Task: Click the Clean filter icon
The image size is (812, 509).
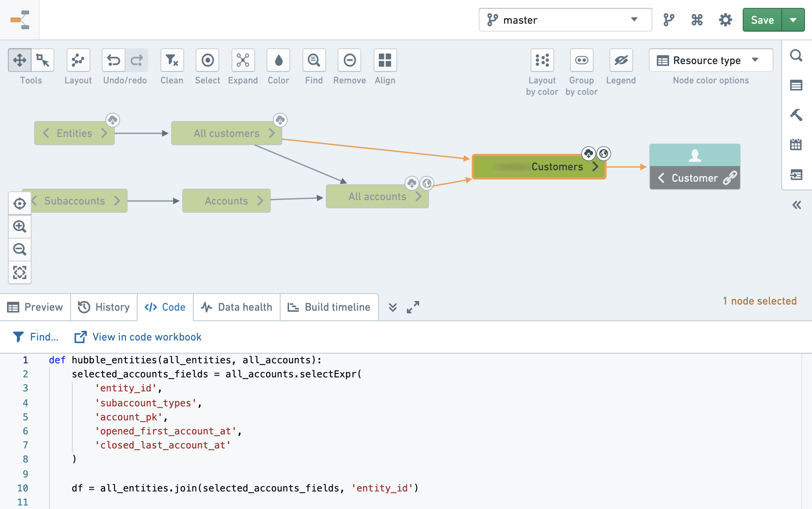Action: tap(172, 60)
